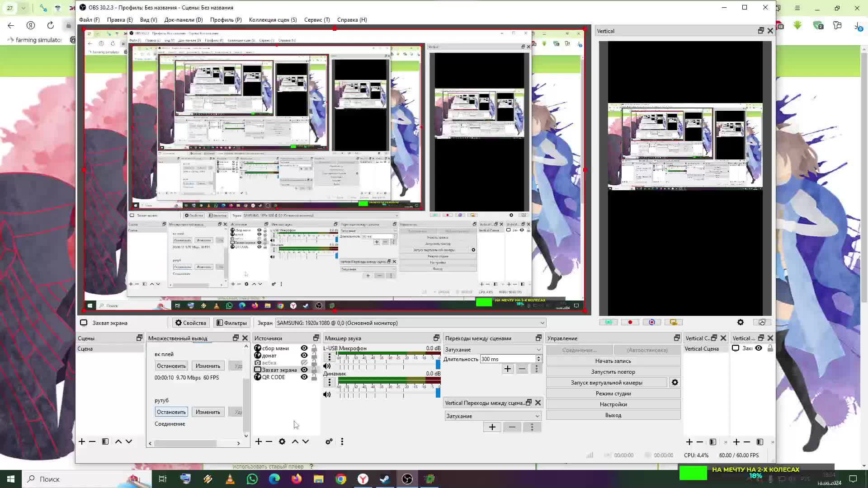This screenshot has width=868, height=488.
Task: Lock the QR CODE source
Action: coord(314,377)
